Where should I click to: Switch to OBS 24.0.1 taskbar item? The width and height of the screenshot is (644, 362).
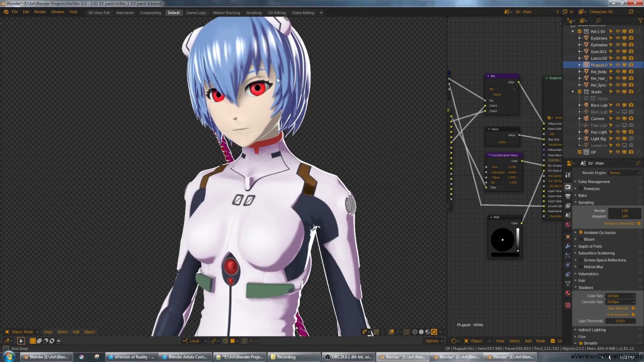click(x=348, y=357)
